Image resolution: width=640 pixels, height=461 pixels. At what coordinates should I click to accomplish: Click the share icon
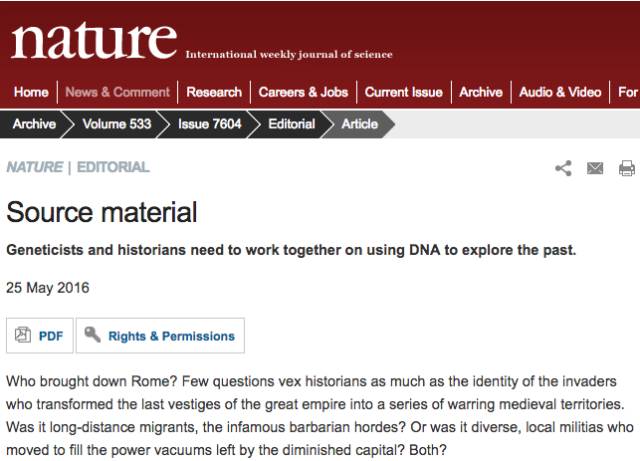click(x=563, y=168)
